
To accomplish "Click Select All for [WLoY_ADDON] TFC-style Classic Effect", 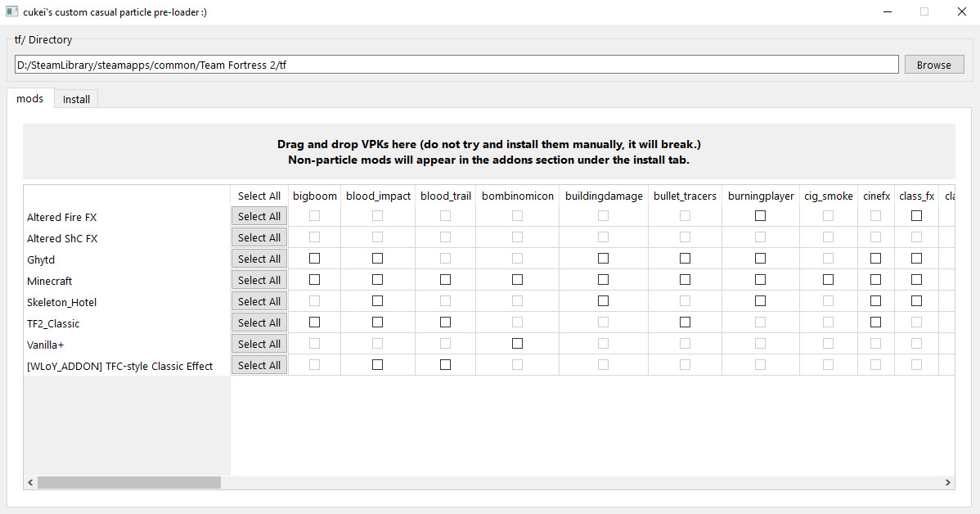I will (259, 364).
